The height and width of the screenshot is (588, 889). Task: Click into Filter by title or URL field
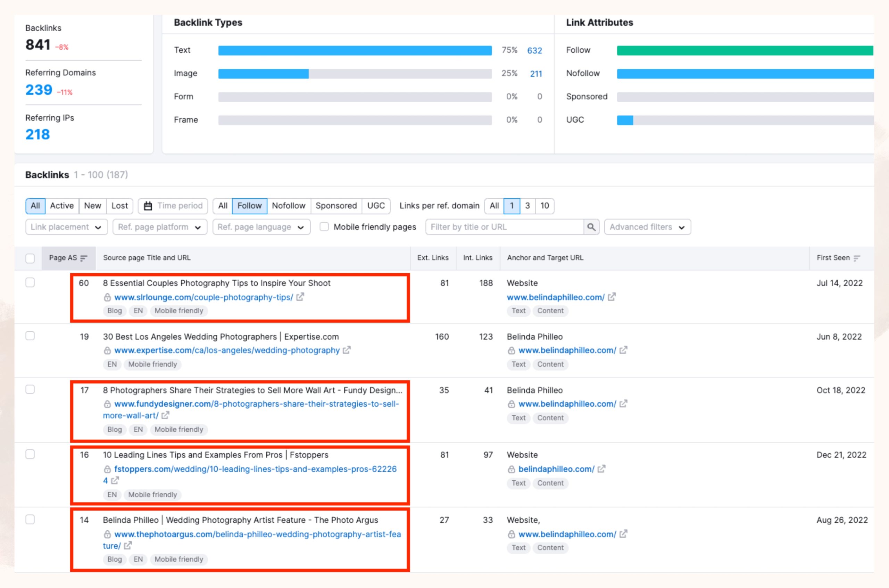[505, 227]
